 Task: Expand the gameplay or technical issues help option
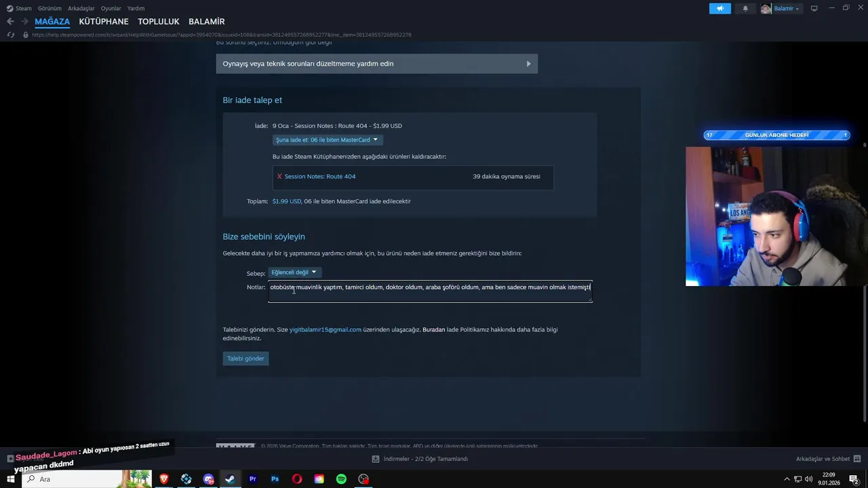coord(376,64)
